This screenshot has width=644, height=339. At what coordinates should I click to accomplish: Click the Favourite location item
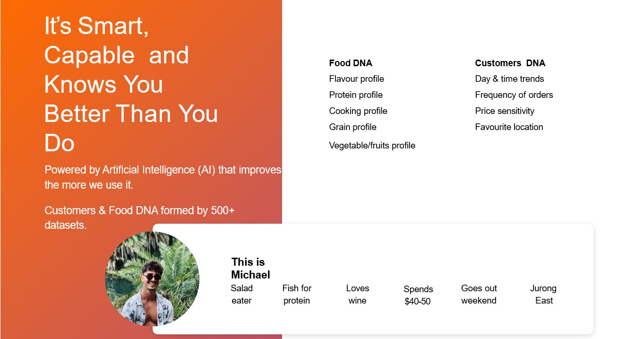point(509,127)
